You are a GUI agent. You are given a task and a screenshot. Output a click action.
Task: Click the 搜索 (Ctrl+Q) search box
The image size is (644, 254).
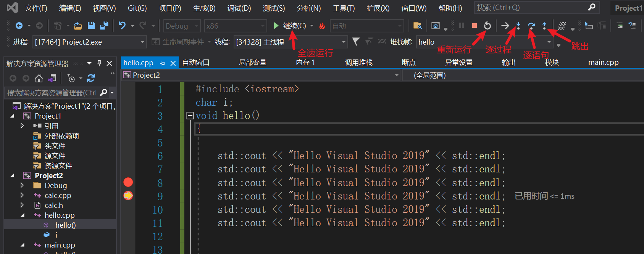537,8
